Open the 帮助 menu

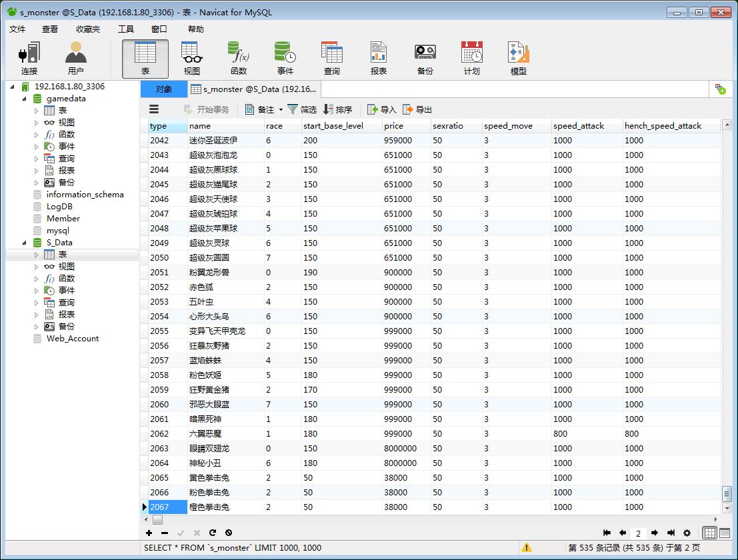[196, 29]
